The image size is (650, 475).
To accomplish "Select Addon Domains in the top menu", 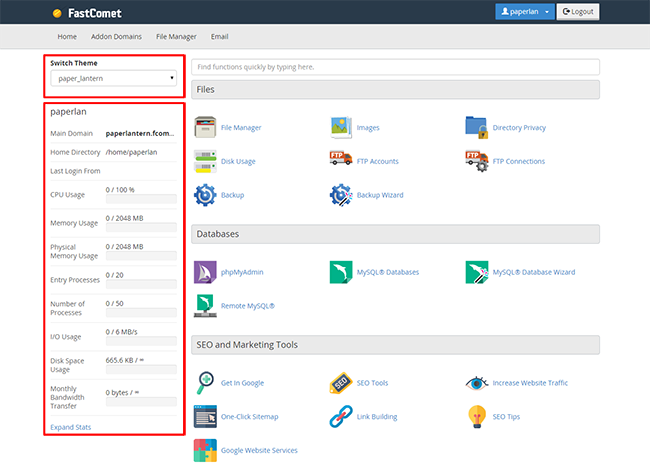I will click(x=116, y=36).
